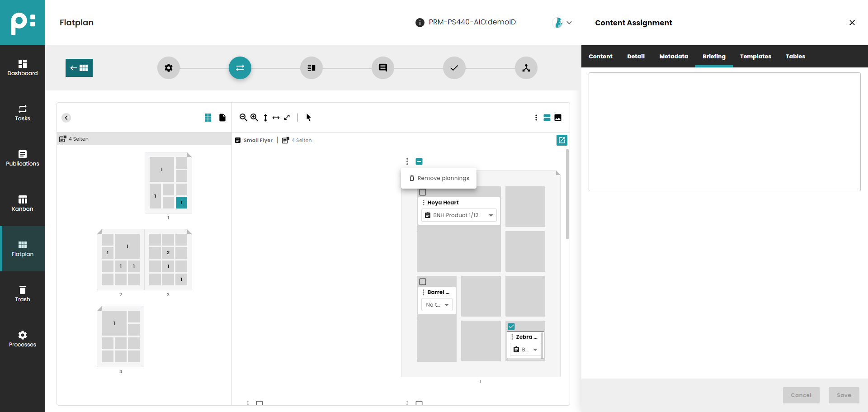868x412 pixels.
Task: Click the zoom in magnifier icon
Action: click(255, 118)
